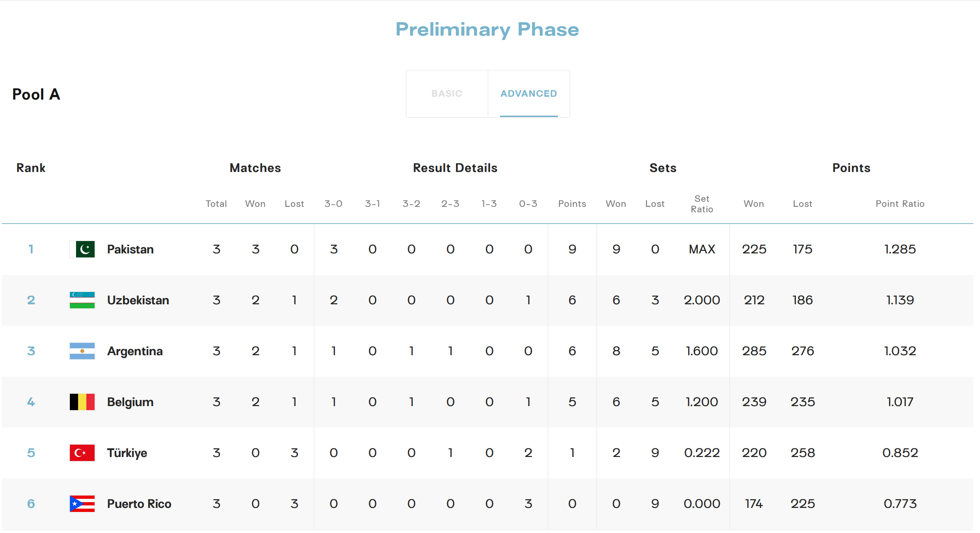This screenshot has height=533, width=980.
Task: Open the Argentina team name
Action: tap(135, 351)
